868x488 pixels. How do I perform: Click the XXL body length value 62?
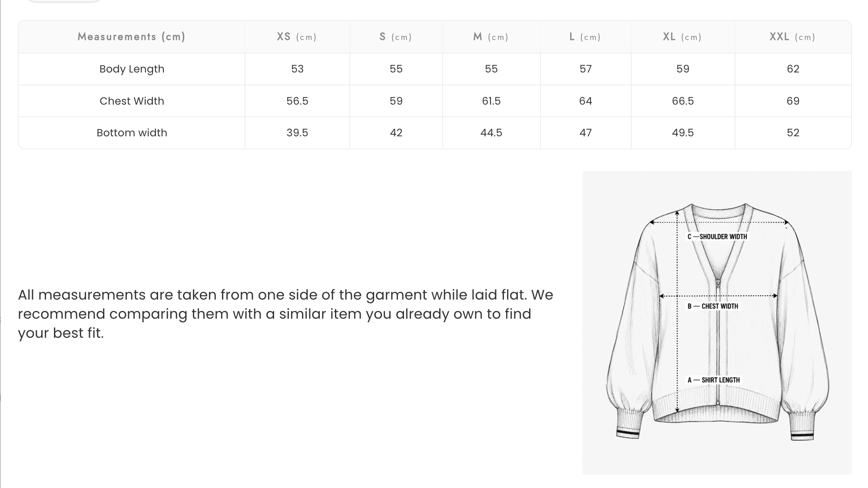tap(793, 69)
